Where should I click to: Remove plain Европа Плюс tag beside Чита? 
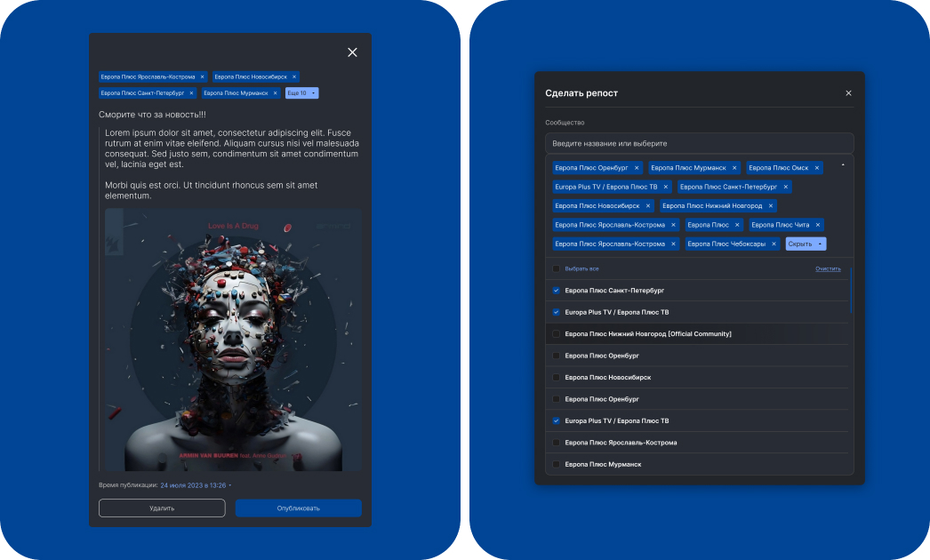[x=737, y=225]
